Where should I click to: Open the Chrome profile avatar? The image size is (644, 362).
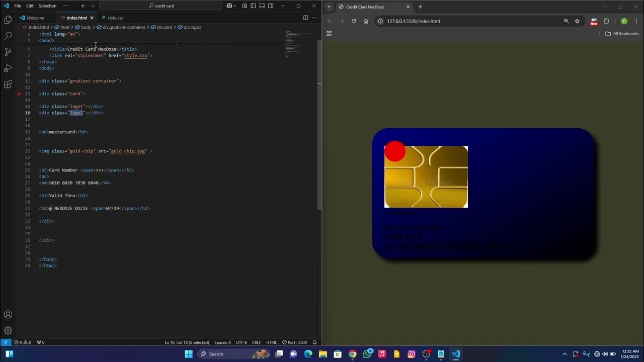tap(624, 21)
